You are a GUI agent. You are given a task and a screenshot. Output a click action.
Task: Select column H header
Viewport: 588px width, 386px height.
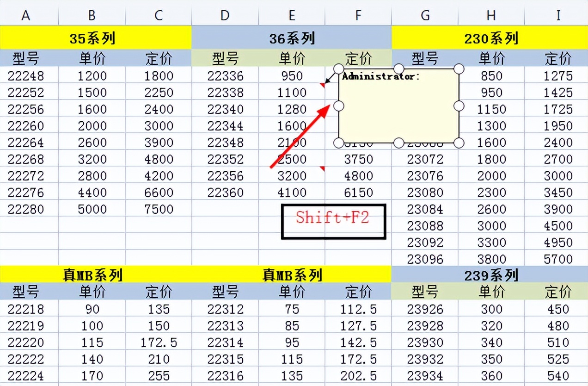(x=491, y=16)
